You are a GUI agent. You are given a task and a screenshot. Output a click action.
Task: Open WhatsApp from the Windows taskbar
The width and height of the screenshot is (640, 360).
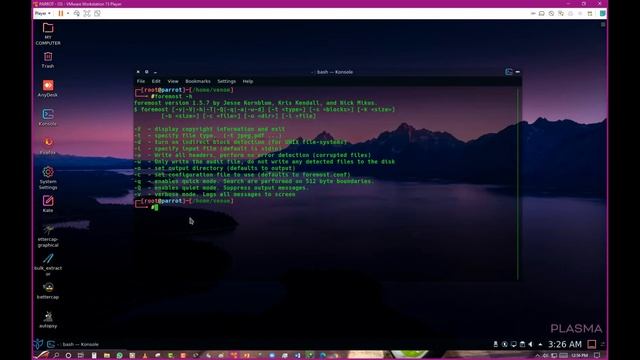pyautogui.click(x=120, y=356)
